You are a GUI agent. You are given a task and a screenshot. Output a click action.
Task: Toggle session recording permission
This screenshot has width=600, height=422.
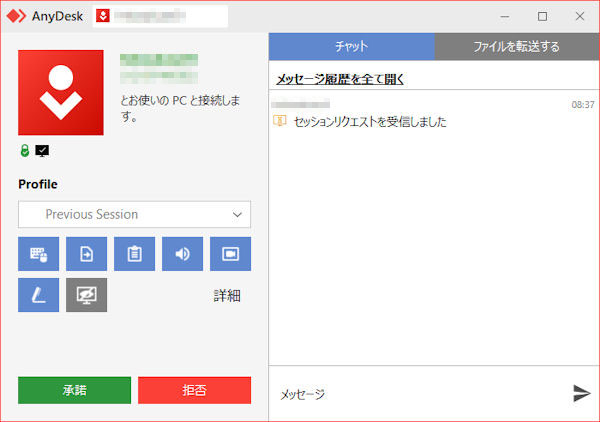230,254
